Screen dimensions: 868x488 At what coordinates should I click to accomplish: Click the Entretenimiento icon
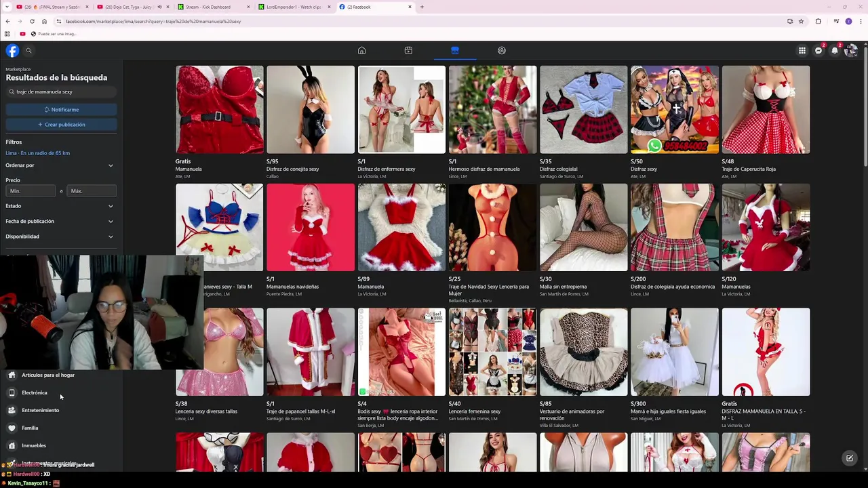[12, 410]
